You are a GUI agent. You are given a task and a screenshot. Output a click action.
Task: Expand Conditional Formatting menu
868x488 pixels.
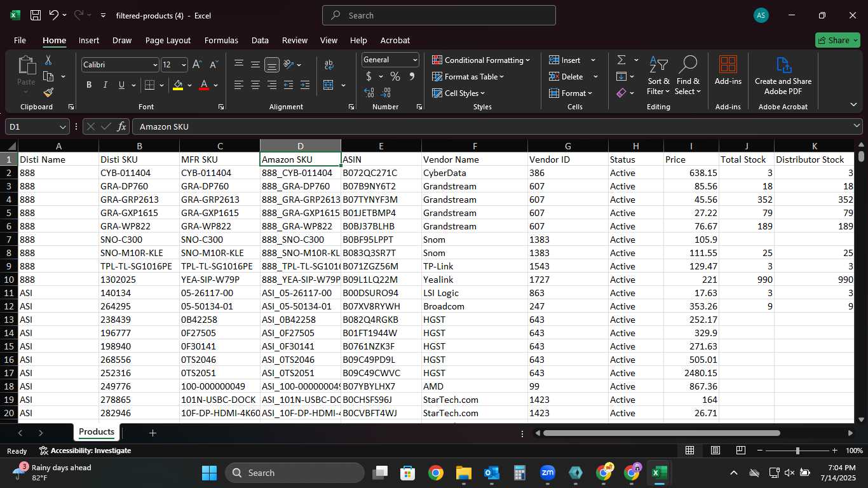coord(481,60)
